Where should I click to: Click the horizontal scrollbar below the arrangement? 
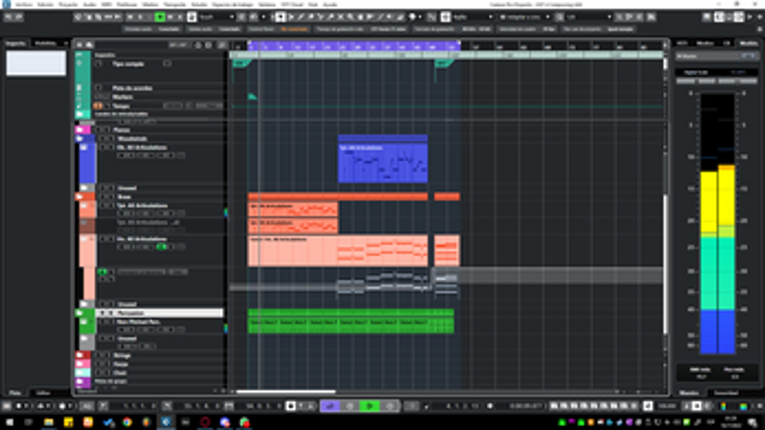[285, 392]
